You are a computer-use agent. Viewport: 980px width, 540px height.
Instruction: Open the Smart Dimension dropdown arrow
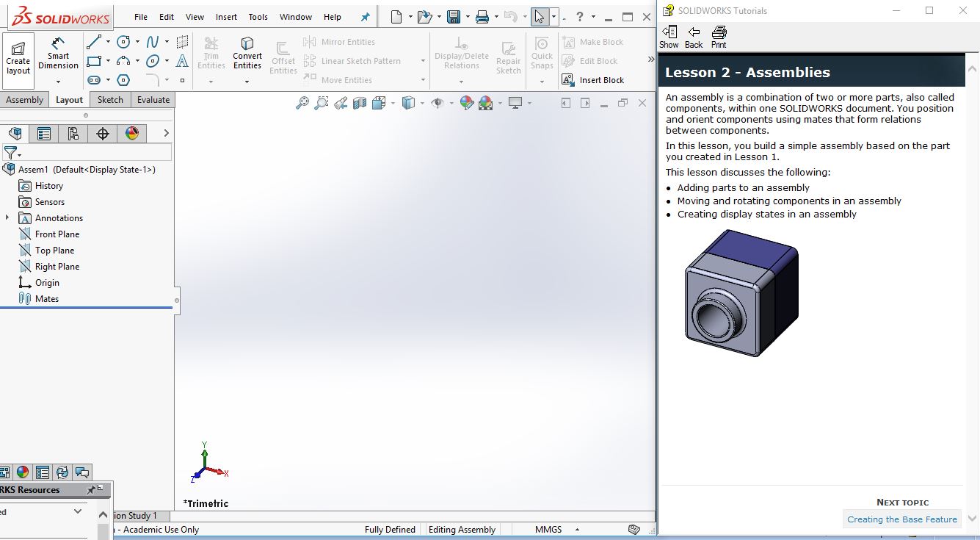point(58,81)
